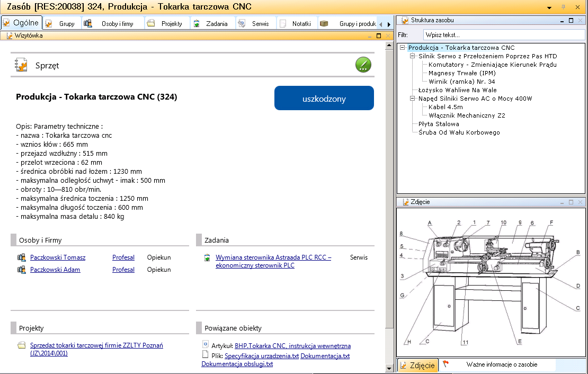
Task: Open the BHP.Tokarka CNC article link
Action: pos(292,345)
